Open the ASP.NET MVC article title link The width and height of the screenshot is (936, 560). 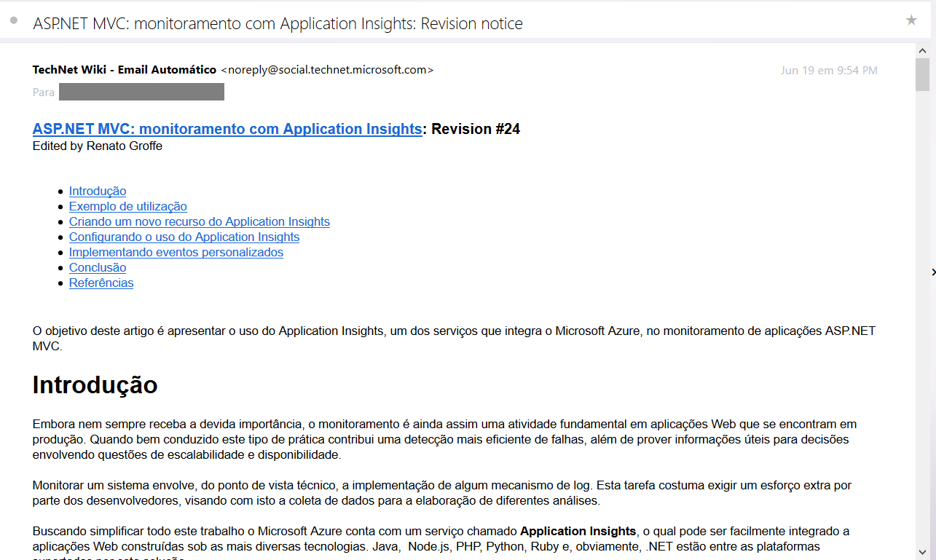(227, 129)
